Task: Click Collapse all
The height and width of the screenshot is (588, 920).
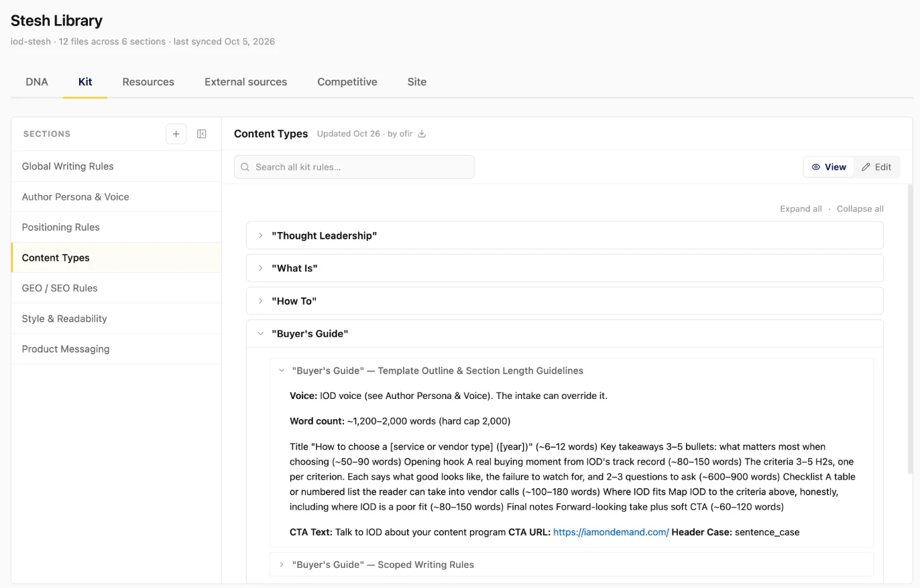Action: (860, 209)
